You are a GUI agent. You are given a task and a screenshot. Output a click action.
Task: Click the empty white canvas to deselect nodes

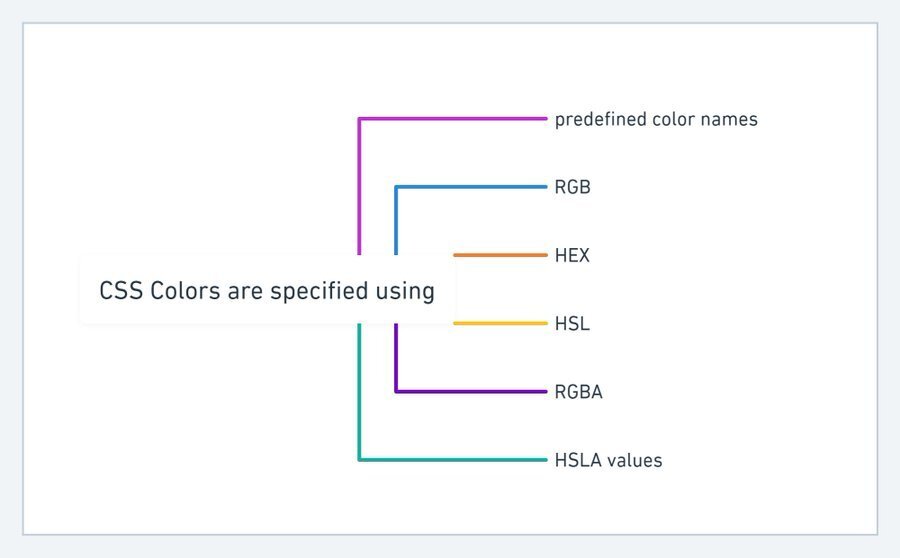point(172,144)
